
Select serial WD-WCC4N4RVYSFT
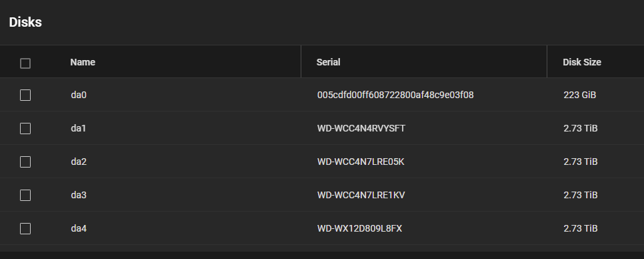tap(361, 128)
